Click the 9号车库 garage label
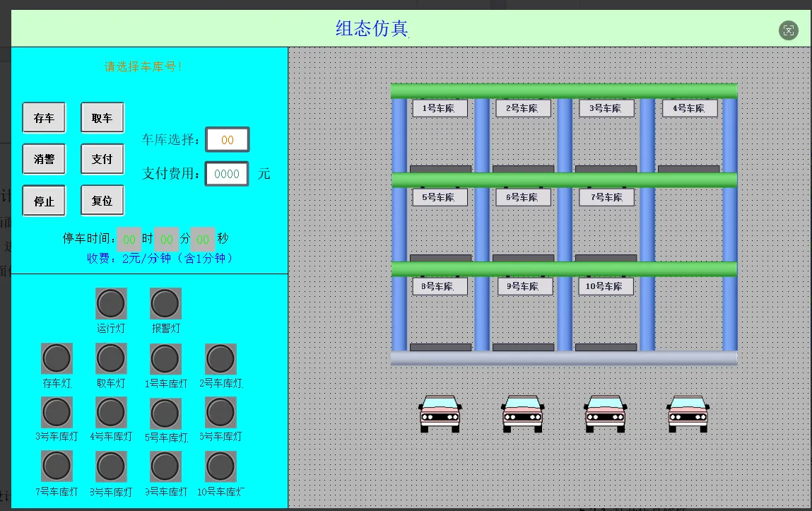 (x=525, y=286)
